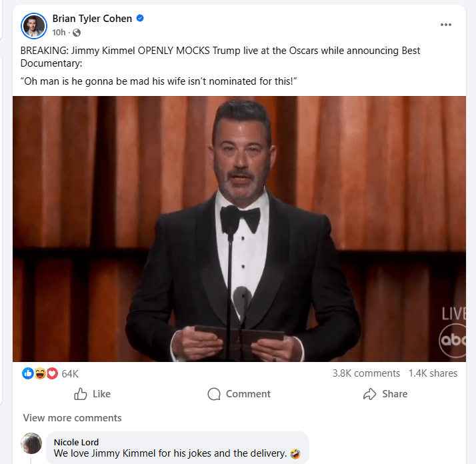Open Brian Tyler Cohen's profile picture
Viewport: 476px width, 464px height.
coord(33,25)
